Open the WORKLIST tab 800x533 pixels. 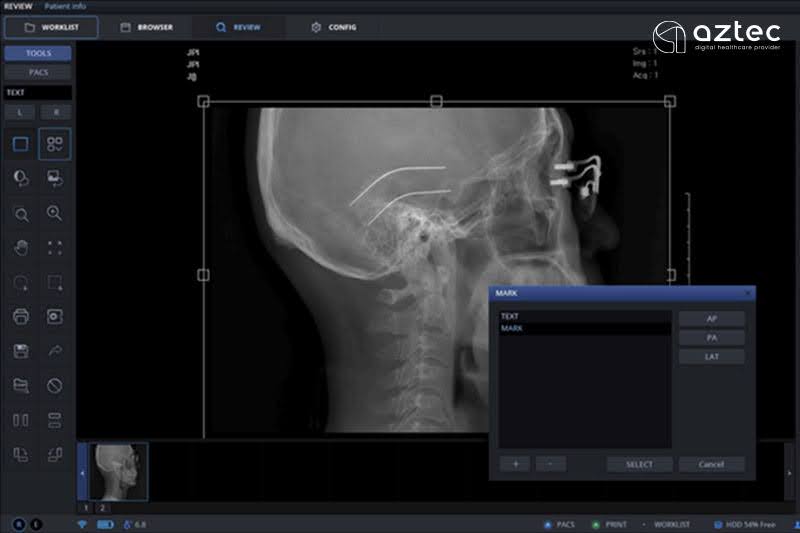51,27
